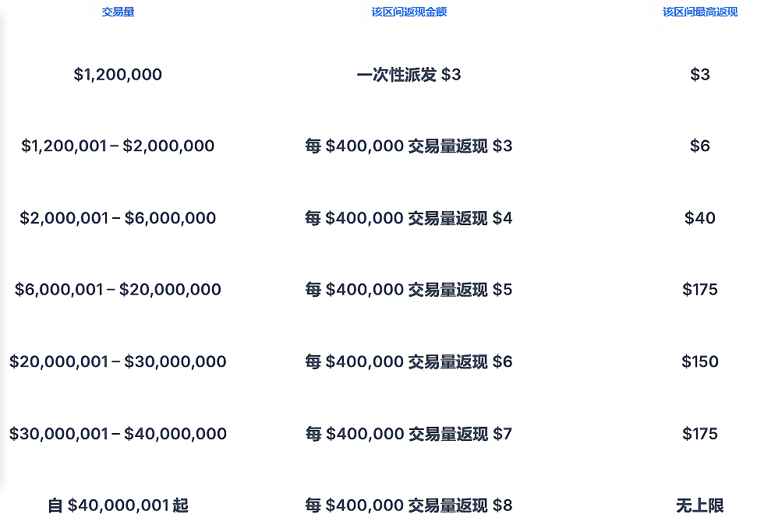Select the 无上限 maximum rebate cell
The width and height of the screenshot is (764, 532).
[x=700, y=506]
